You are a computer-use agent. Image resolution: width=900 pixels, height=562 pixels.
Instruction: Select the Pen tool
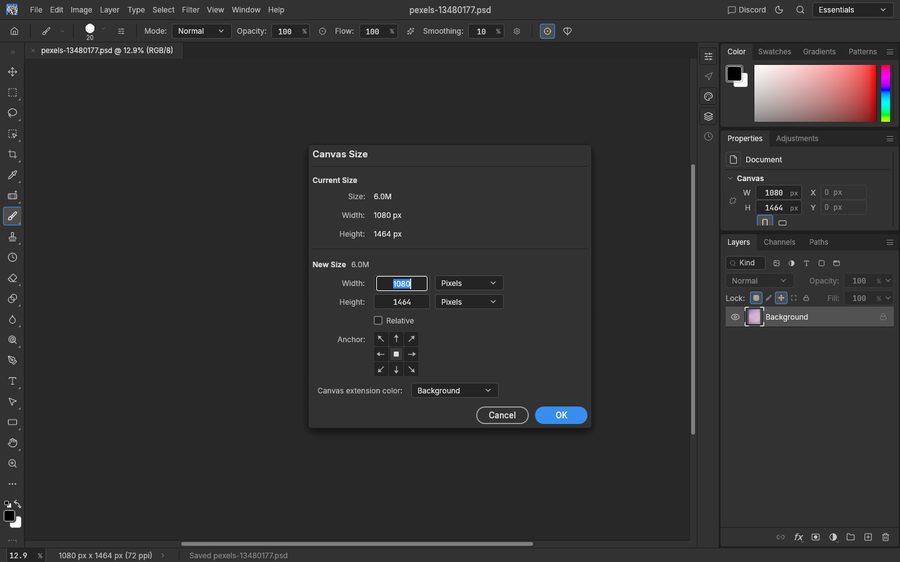coord(12,361)
